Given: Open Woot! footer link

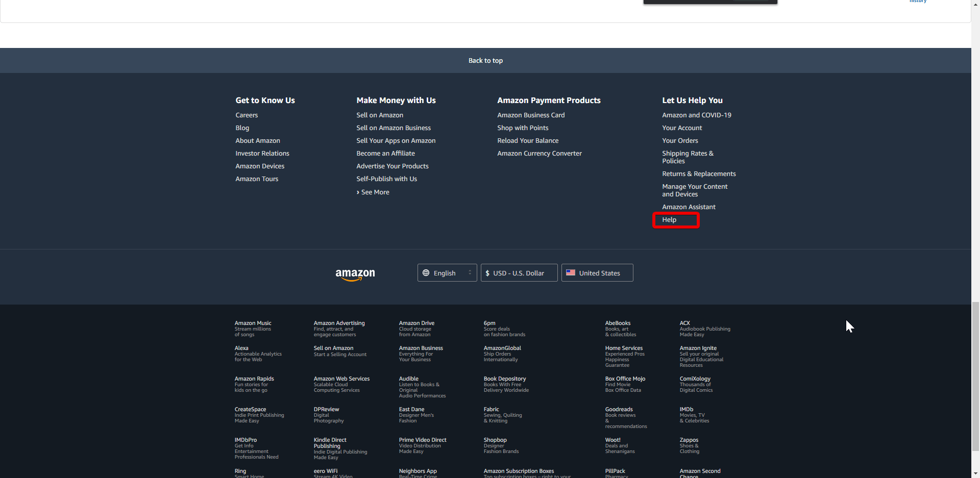Looking at the screenshot, I should [x=620, y=445].
